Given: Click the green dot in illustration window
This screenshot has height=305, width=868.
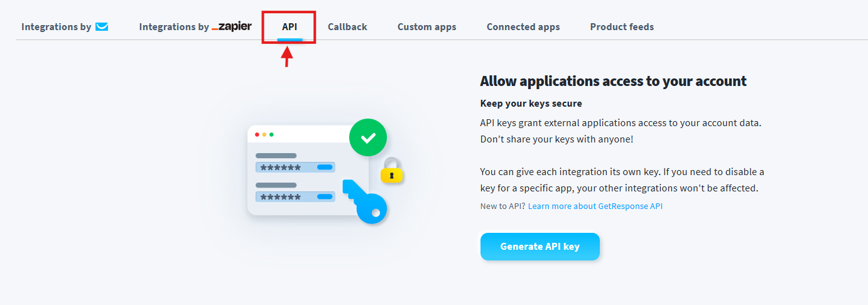Looking at the screenshot, I should point(271,134).
